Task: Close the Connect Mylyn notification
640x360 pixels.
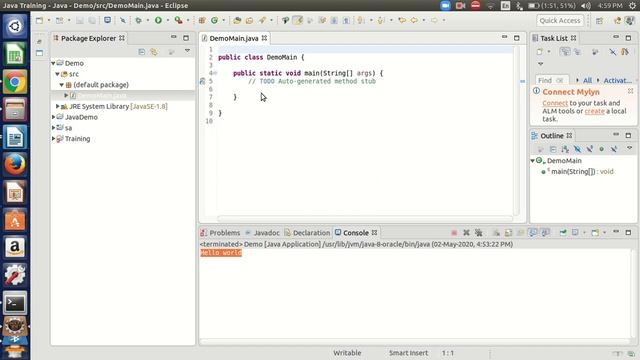Action: pos(631,91)
